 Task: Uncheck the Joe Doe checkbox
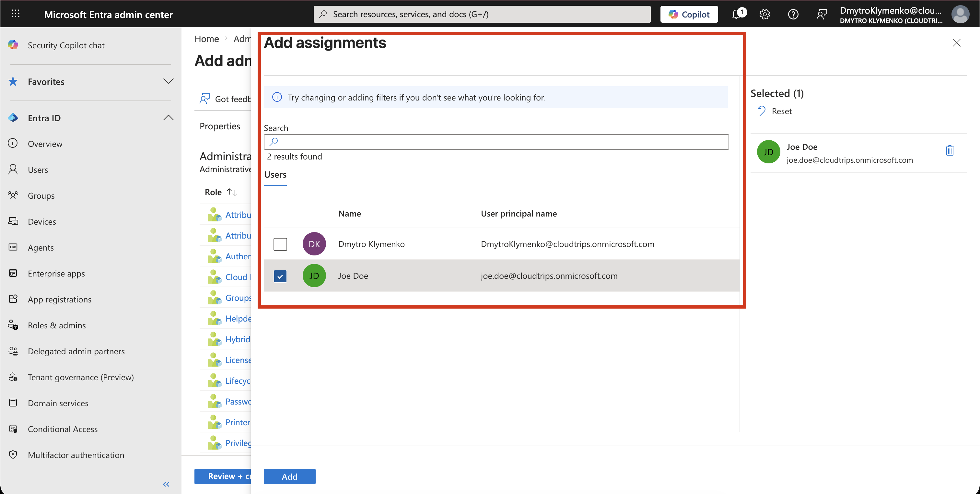coord(280,276)
